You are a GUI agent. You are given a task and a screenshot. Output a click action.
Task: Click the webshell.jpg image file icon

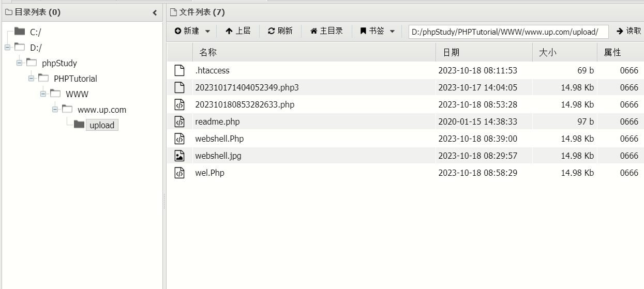coord(179,156)
